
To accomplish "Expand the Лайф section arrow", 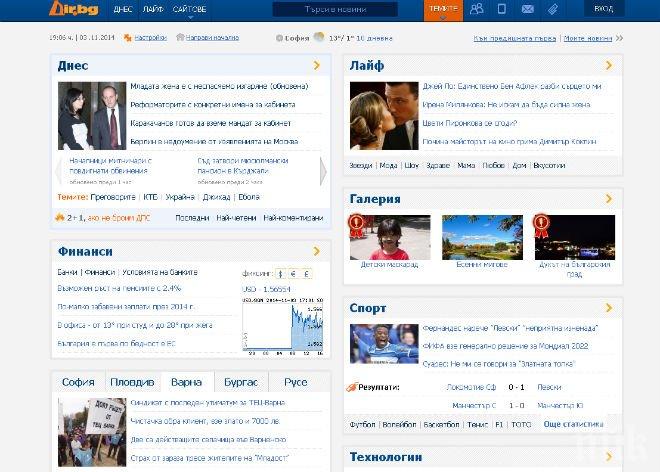I will click(609, 65).
